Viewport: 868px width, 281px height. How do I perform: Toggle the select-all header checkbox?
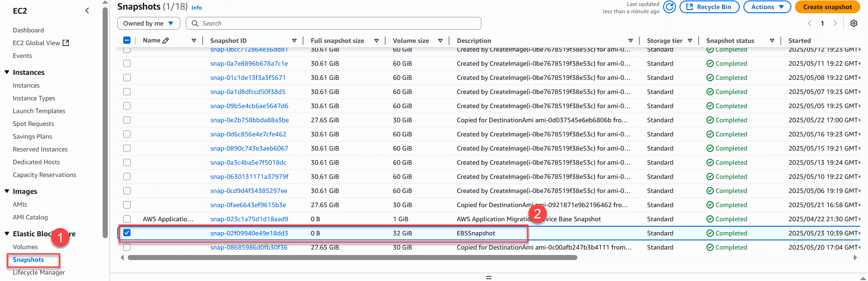tap(127, 41)
